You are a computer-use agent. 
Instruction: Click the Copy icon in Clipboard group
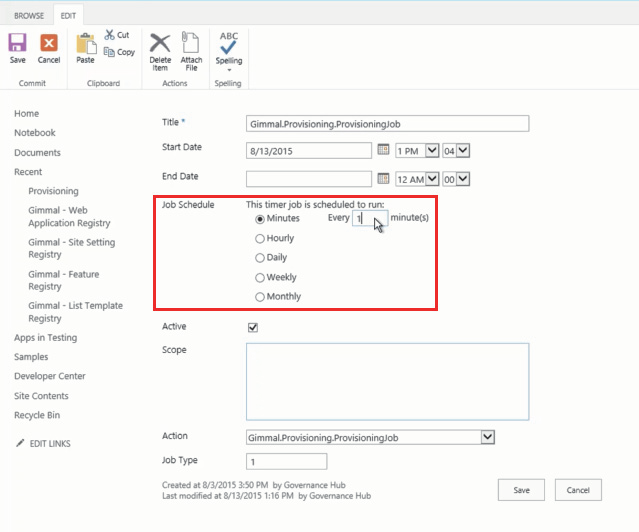click(x=110, y=52)
